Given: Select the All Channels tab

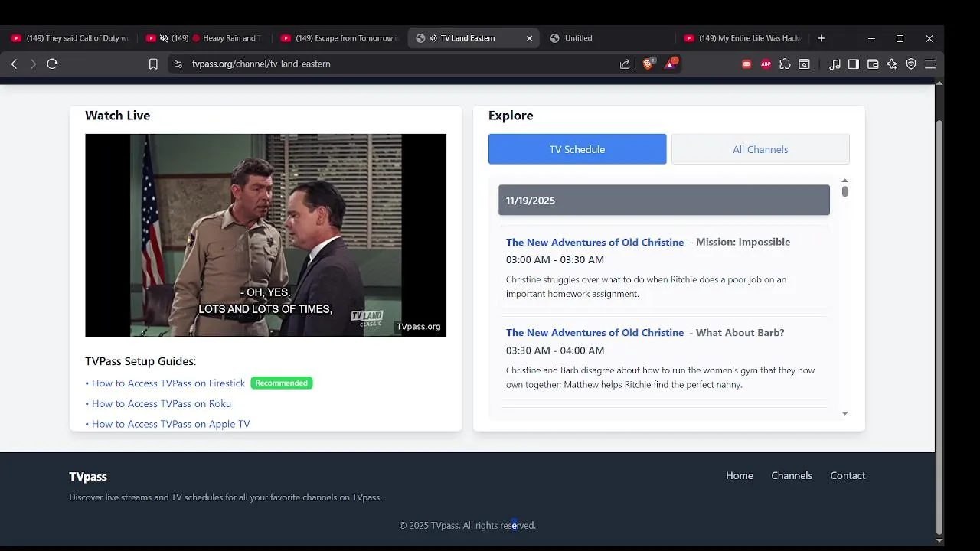Looking at the screenshot, I should [760, 149].
